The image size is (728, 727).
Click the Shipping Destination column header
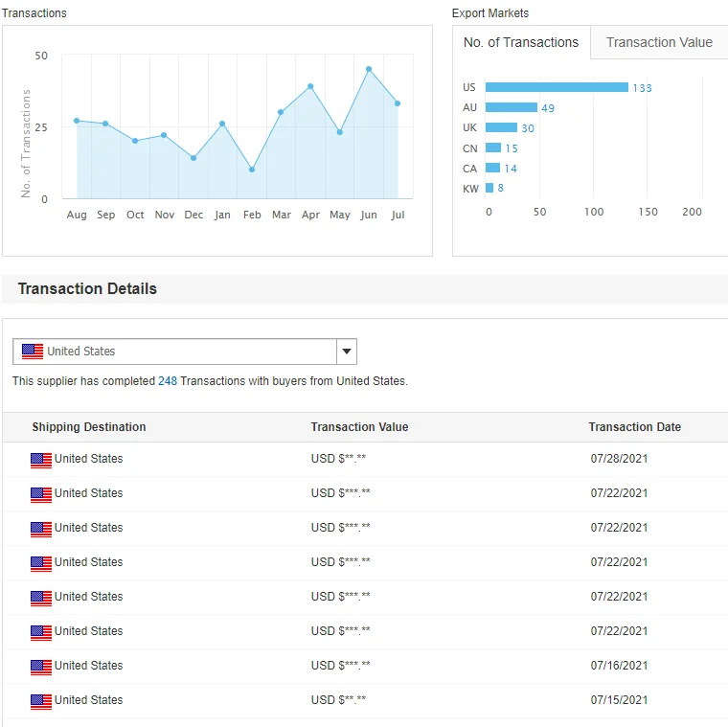click(89, 427)
